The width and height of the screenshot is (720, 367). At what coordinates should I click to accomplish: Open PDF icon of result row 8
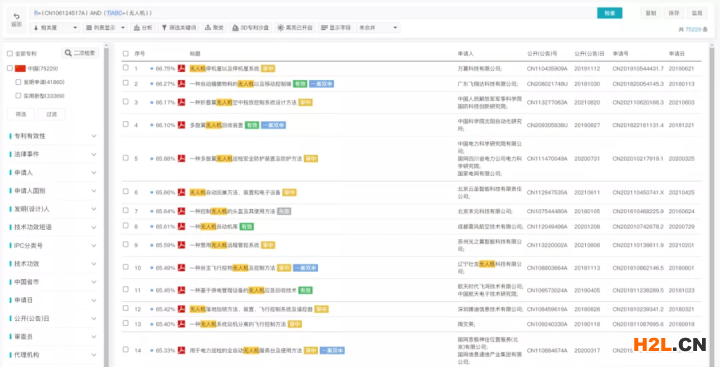[181, 226]
